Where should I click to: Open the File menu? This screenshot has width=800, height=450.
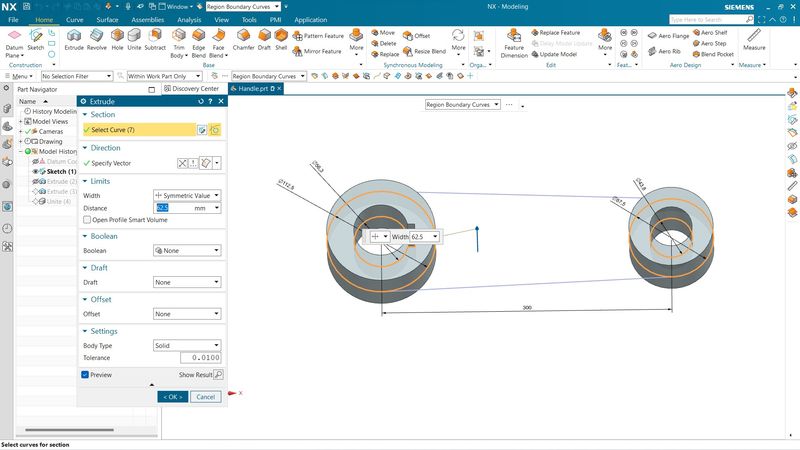coord(13,20)
